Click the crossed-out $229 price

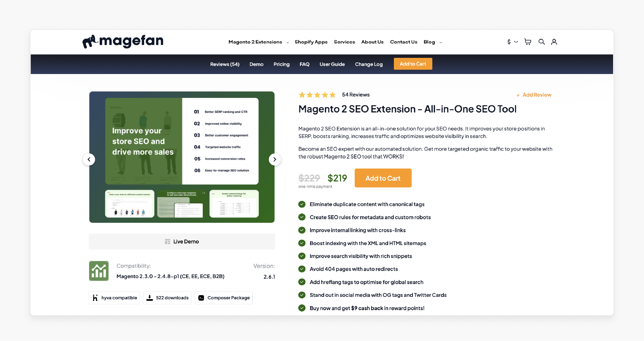click(309, 178)
